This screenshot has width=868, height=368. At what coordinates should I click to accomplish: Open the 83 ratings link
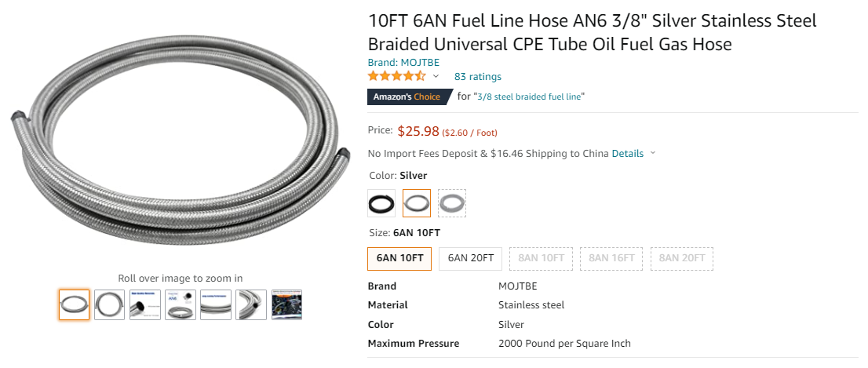coord(477,76)
